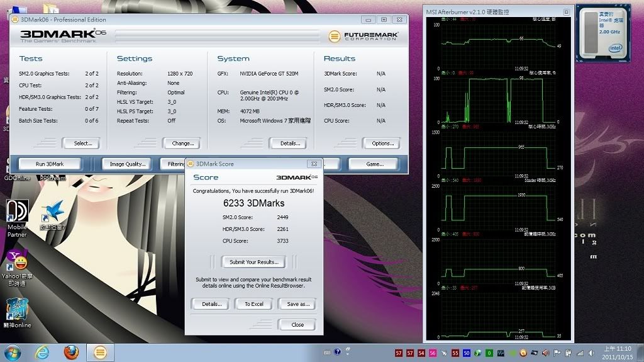Open results Options... button
The image size is (644, 362).
pyautogui.click(x=382, y=144)
